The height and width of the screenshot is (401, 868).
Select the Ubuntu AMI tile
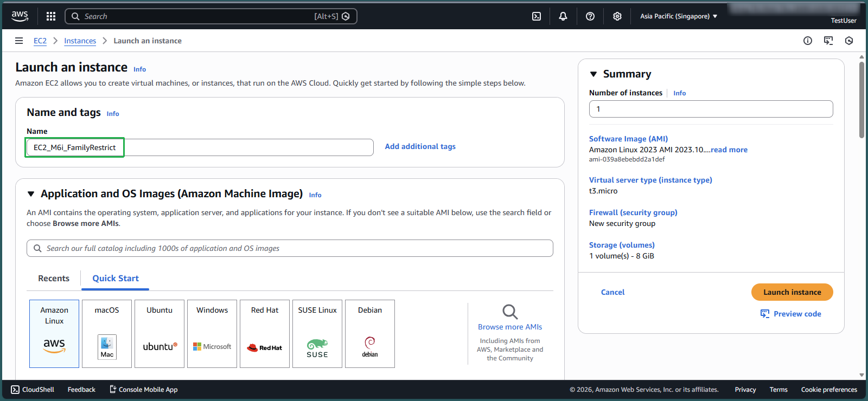pos(159,333)
